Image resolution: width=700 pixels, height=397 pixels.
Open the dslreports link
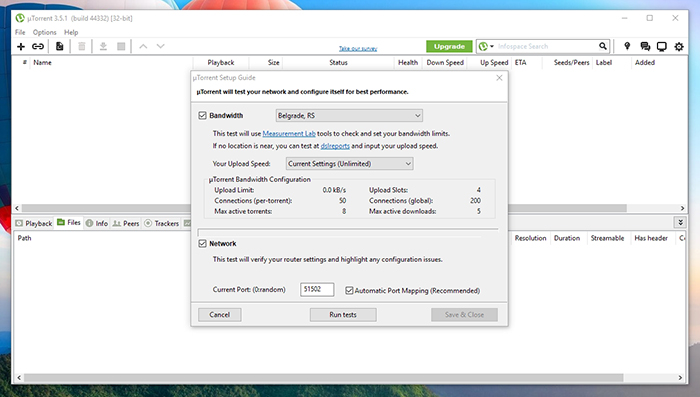pyautogui.click(x=335, y=146)
